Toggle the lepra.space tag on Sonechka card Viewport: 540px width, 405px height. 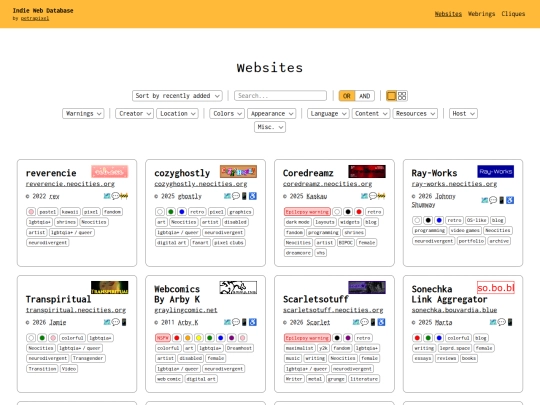pos(455,348)
